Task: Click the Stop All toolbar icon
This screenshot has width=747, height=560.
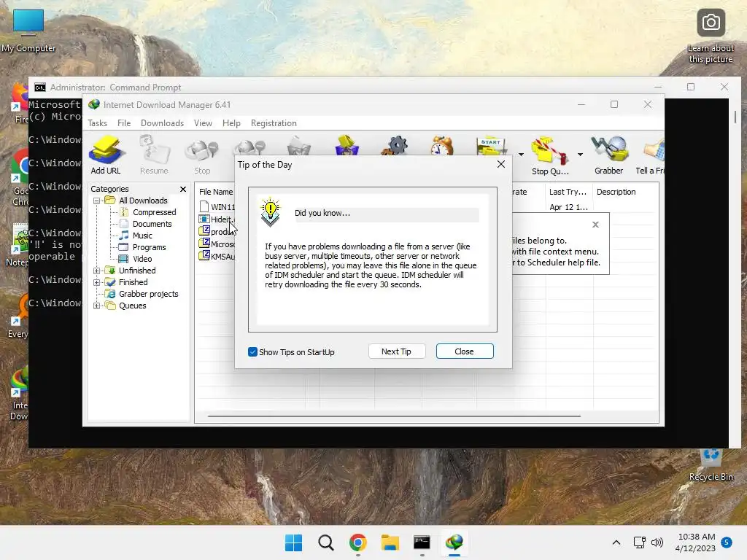Action: (249, 147)
